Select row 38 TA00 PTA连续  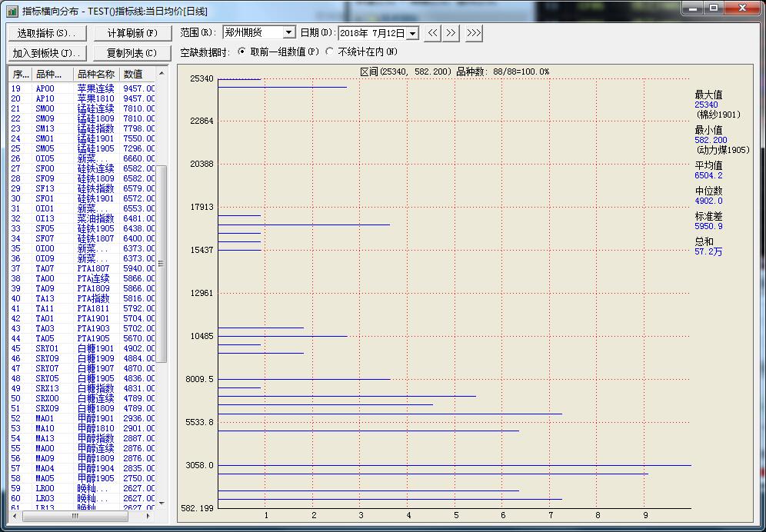point(82,278)
